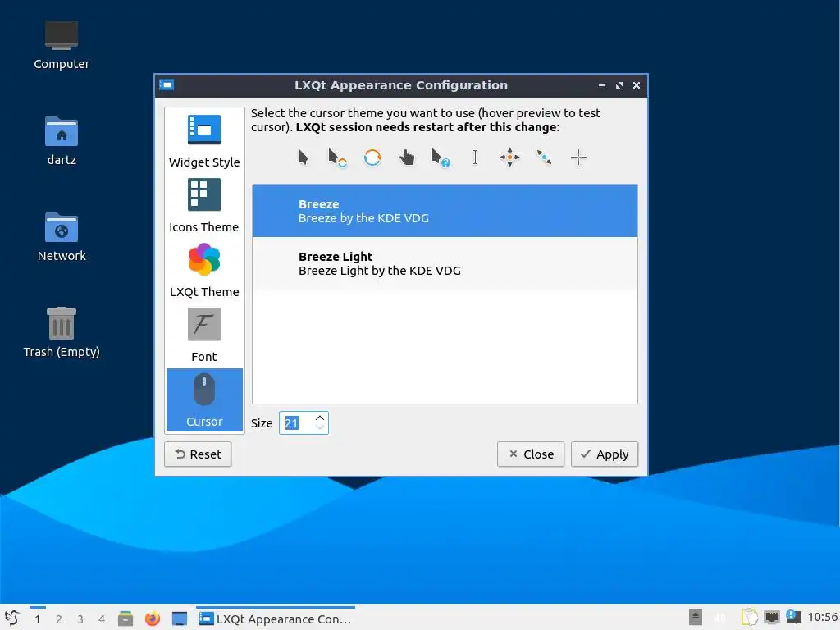Click the Reset button
This screenshot has height=630, width=840.
198,454
